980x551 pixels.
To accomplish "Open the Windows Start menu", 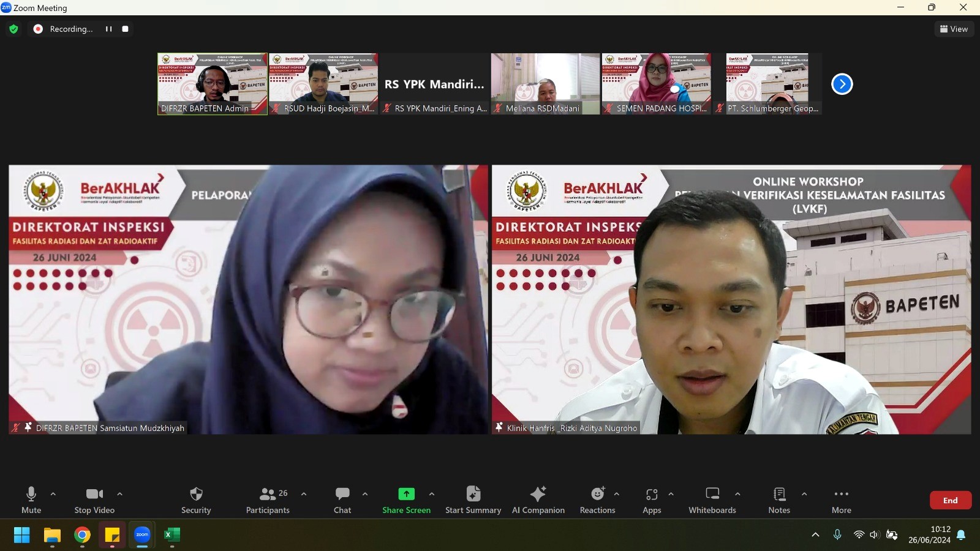I will point(22,535).
